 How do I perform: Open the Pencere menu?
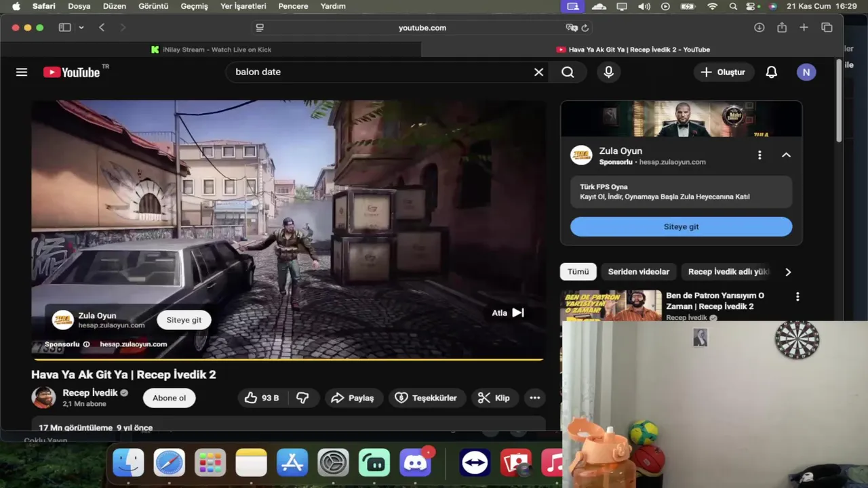coord(293,6)
